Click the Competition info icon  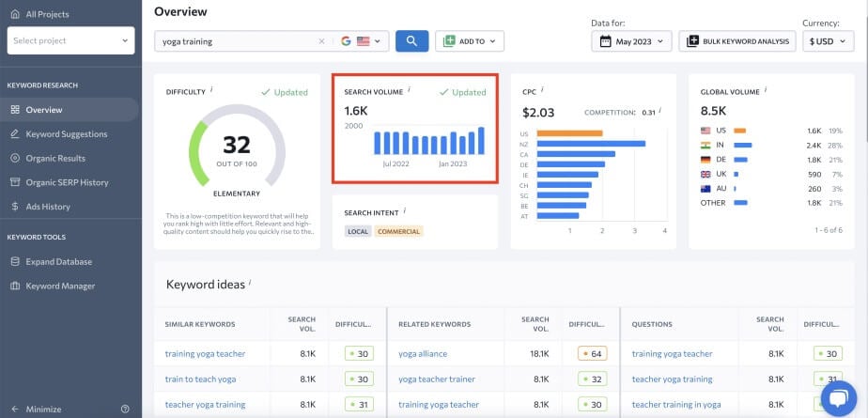(x=659, y=111)
